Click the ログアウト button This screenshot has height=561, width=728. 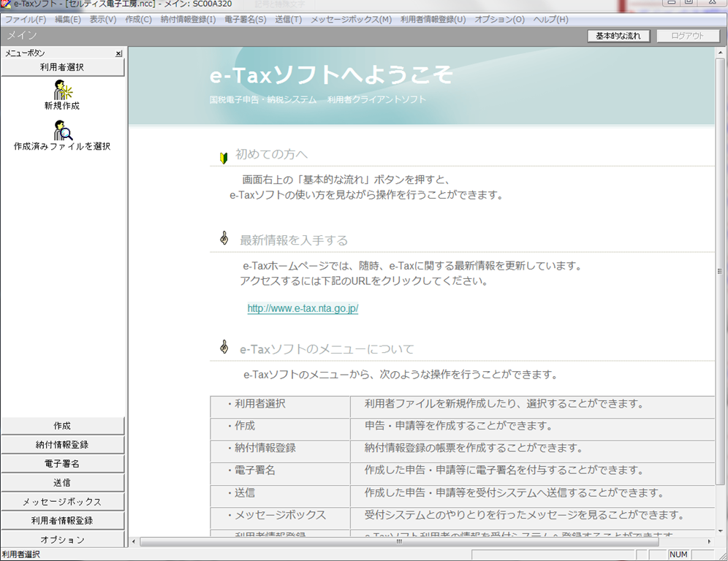coord(688,36)
